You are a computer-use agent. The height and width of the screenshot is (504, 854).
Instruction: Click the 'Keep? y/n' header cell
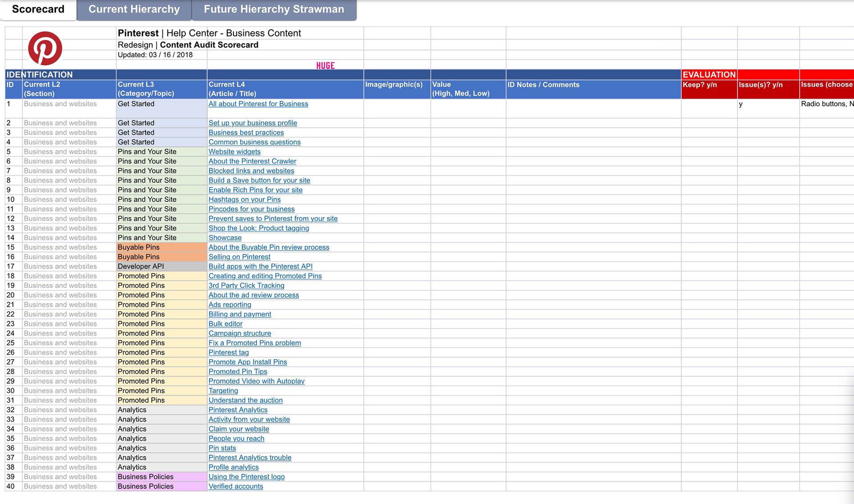point(709,89)
